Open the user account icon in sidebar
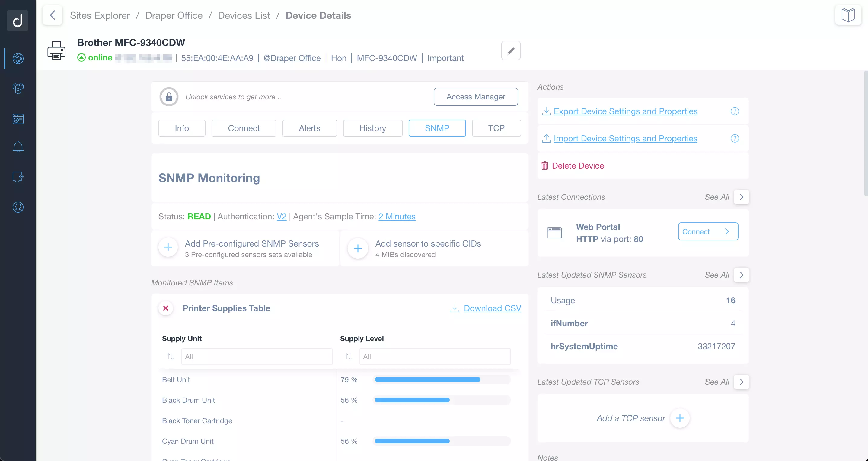The width and height of the screenshot is (868, 461). coord(18,207)
